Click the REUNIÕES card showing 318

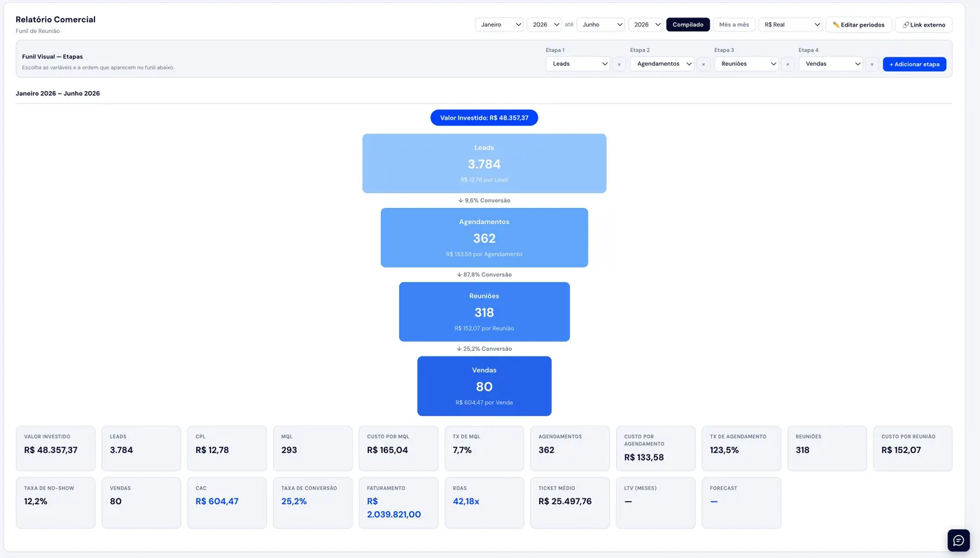pos(827,448)
